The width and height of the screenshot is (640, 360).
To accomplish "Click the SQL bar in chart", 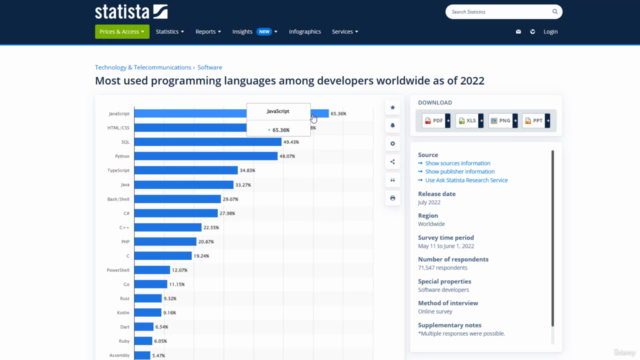I will [x=208, y=142].
